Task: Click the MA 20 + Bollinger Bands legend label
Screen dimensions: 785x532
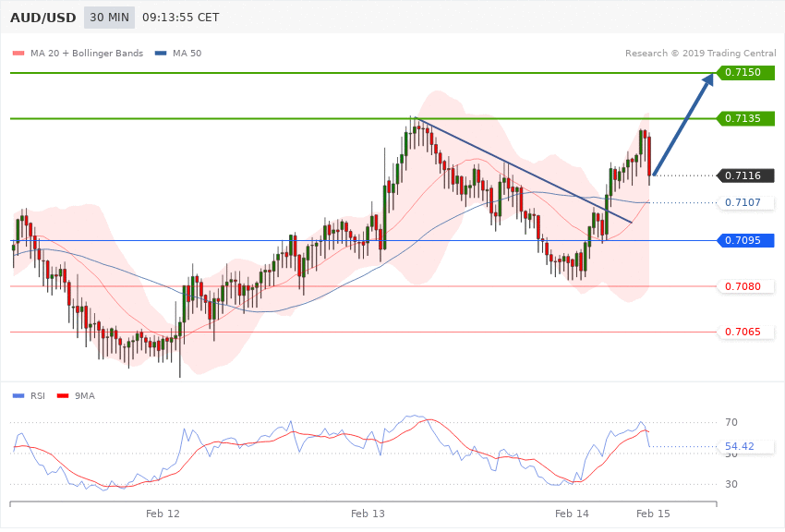Action: (87, 53)
